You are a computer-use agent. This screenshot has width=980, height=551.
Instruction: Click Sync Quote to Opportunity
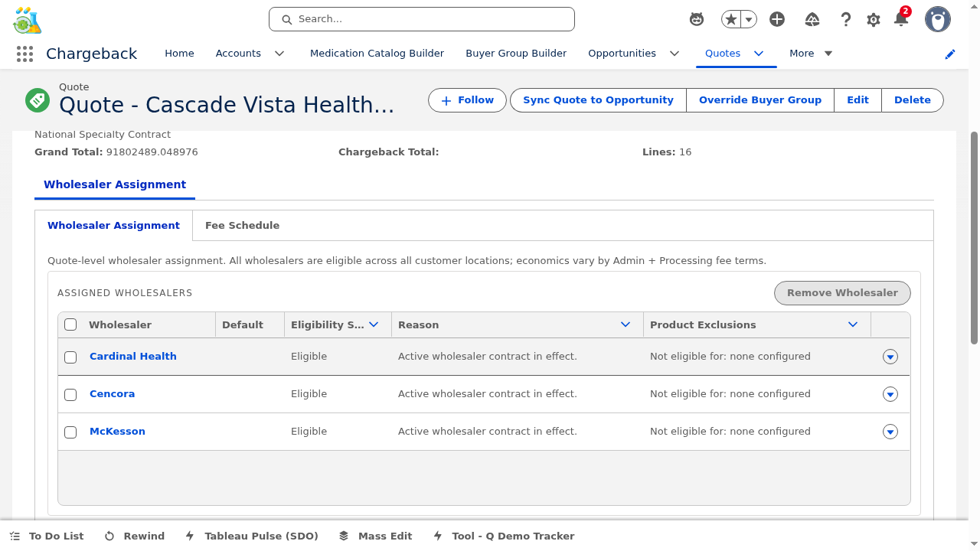(x=598, y=100)
